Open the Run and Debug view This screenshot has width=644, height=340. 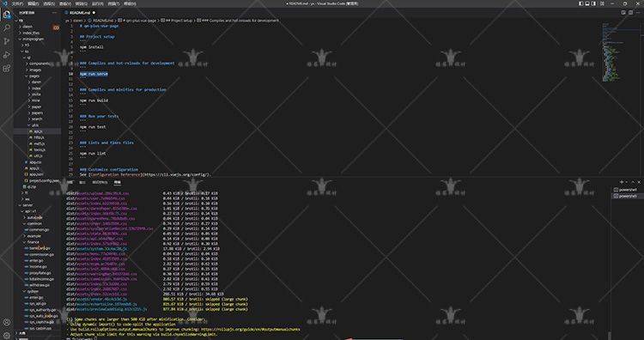click(7, 55)
